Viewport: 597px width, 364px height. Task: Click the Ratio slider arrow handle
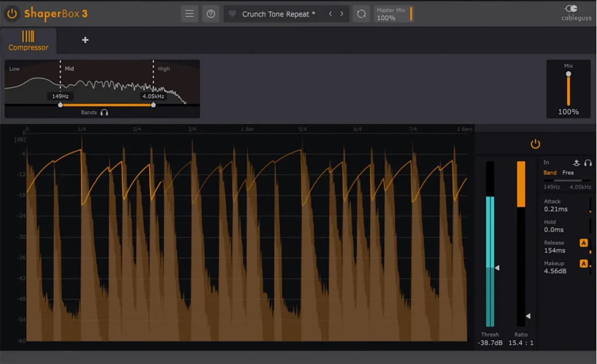pos(528,316)
